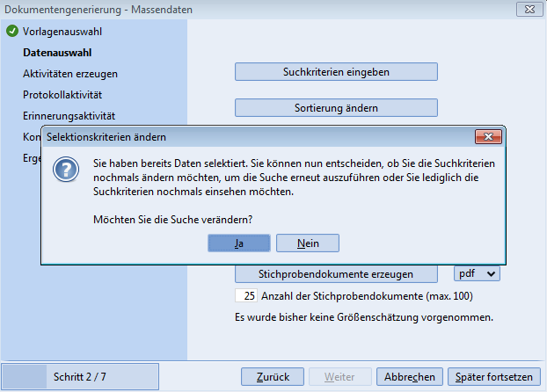
Task: Open the Aktivitäten erzeugen step
Action: point(70,73)
